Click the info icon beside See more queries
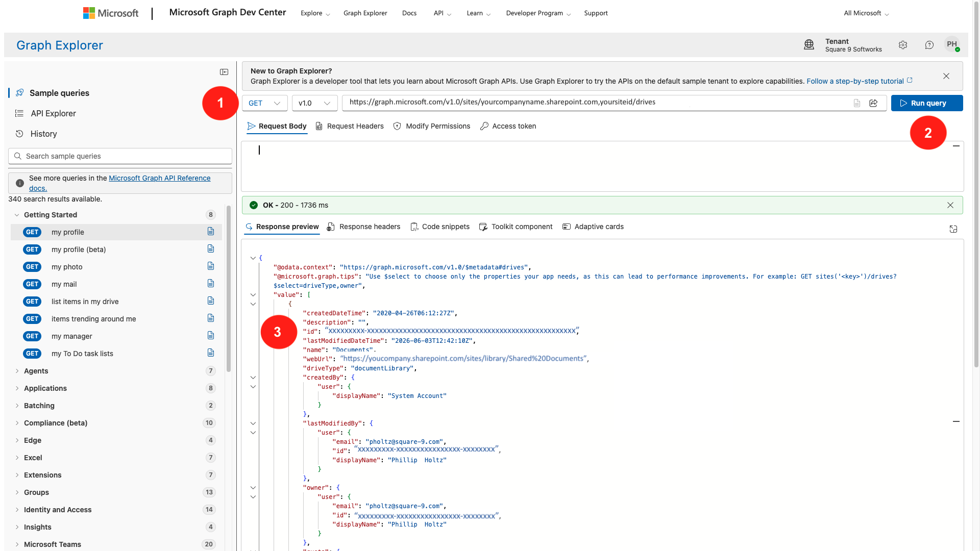The width and height of the screenshot is (980, 551). [20, 183]
